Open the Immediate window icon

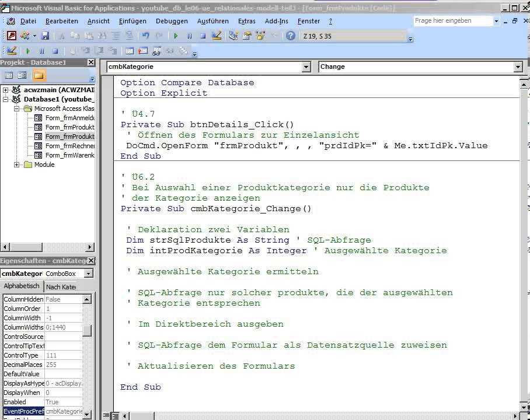pos(143,51)
